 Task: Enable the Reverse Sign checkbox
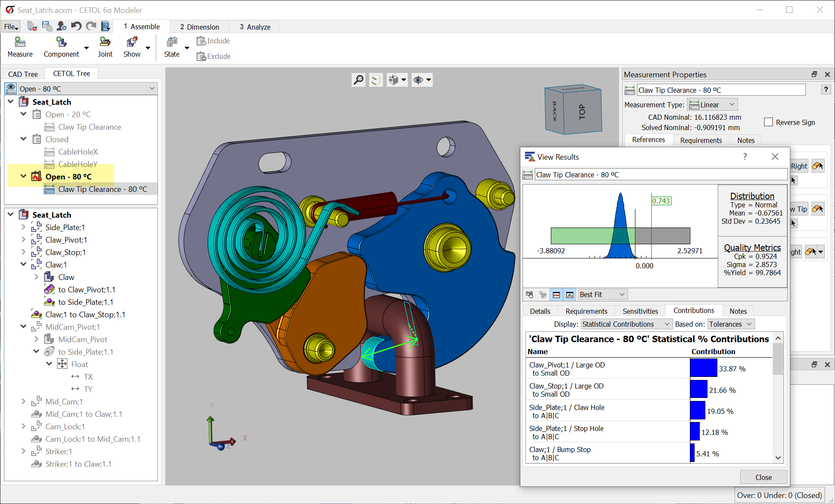point(768,122)
